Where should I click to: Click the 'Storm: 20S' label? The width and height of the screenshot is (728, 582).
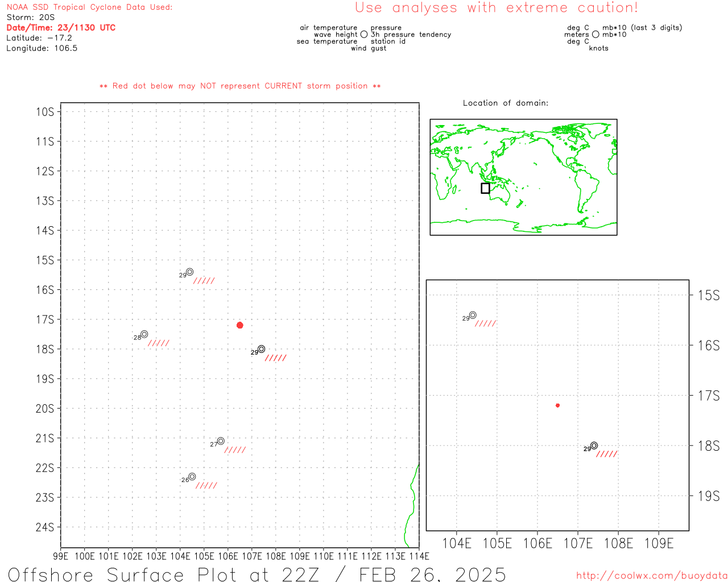point(31,18)
